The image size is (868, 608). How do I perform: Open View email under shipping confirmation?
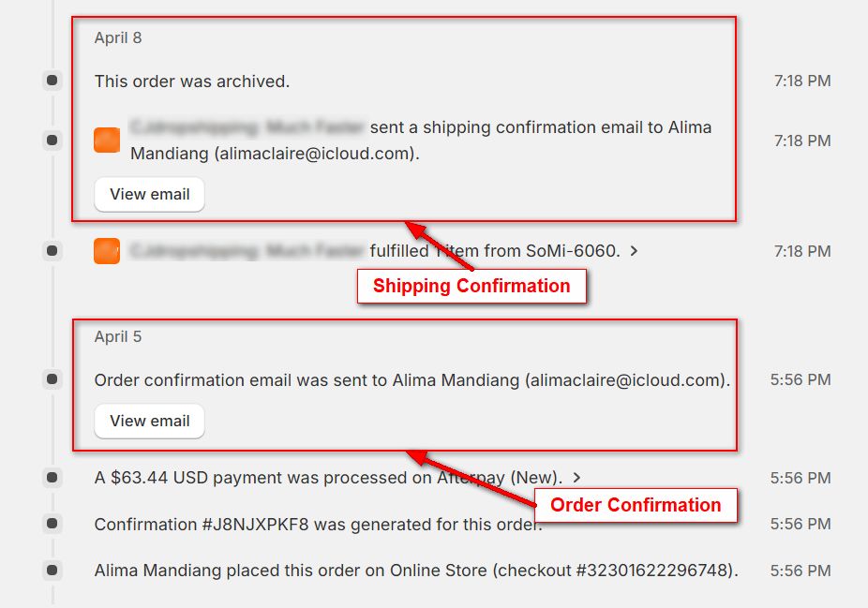click(x=150, y=195)
